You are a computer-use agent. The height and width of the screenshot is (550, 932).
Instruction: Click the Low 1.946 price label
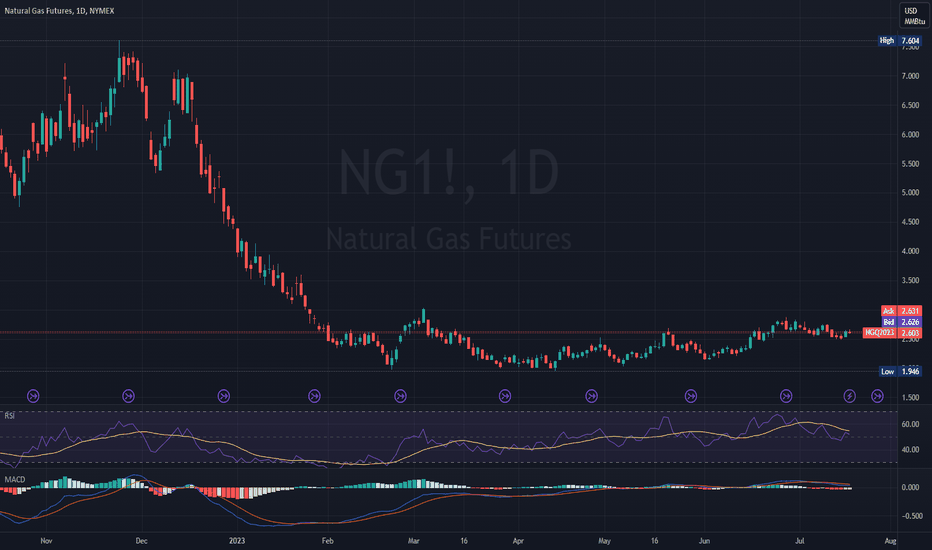point(900,371)
